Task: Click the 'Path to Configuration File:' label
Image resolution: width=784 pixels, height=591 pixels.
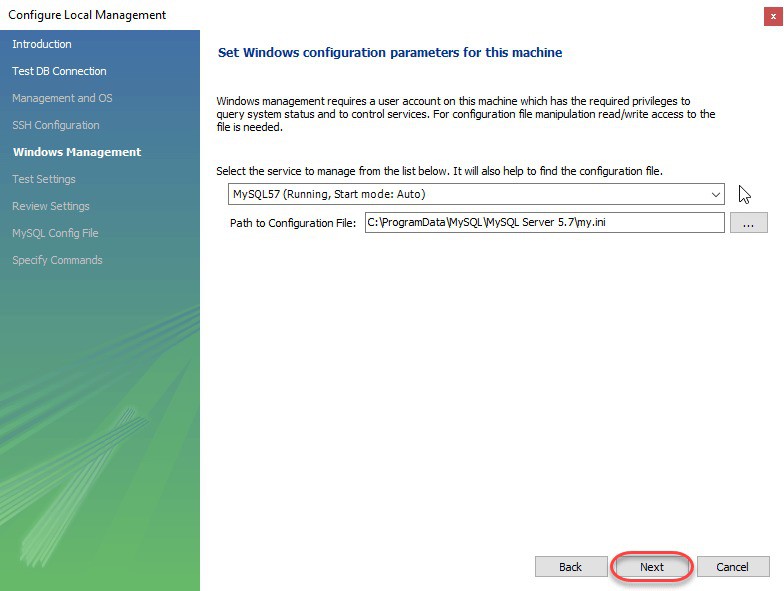Action: click(293, 223)
